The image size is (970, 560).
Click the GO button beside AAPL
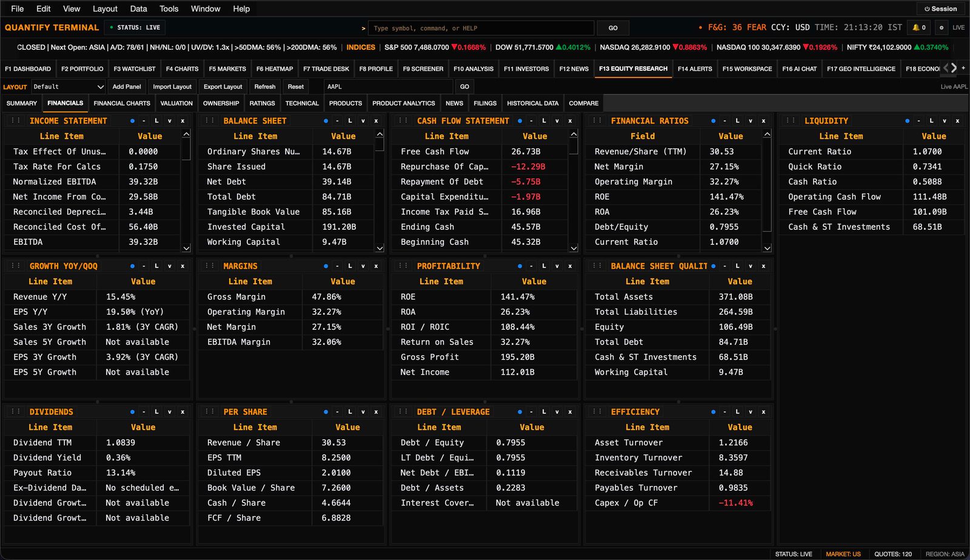(464, 87)
